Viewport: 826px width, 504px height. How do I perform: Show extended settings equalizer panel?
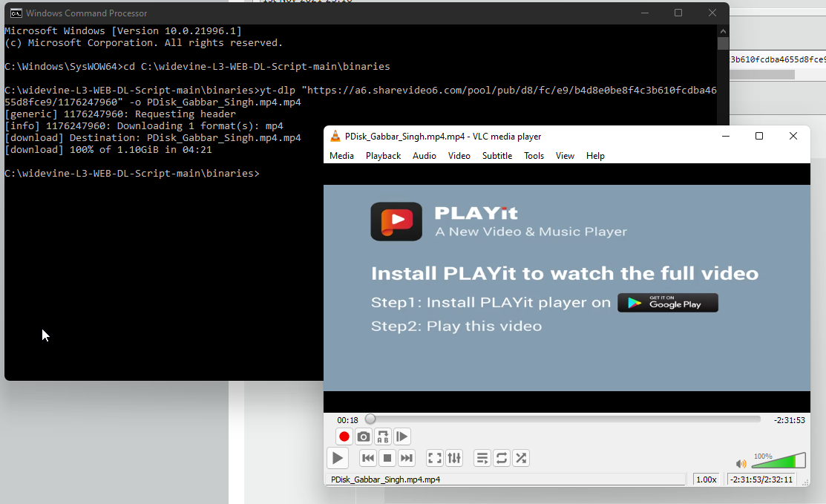(x=454, y=458)
